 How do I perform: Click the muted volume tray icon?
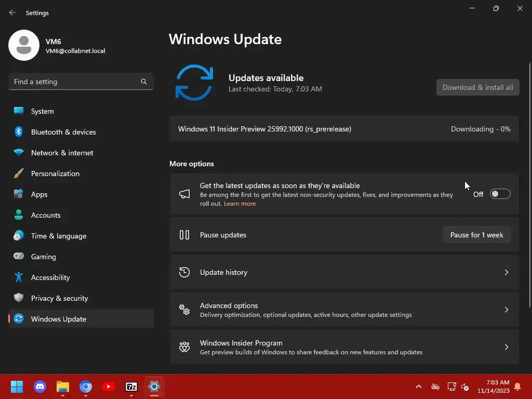pyautogui.click(x=465, y=387)
